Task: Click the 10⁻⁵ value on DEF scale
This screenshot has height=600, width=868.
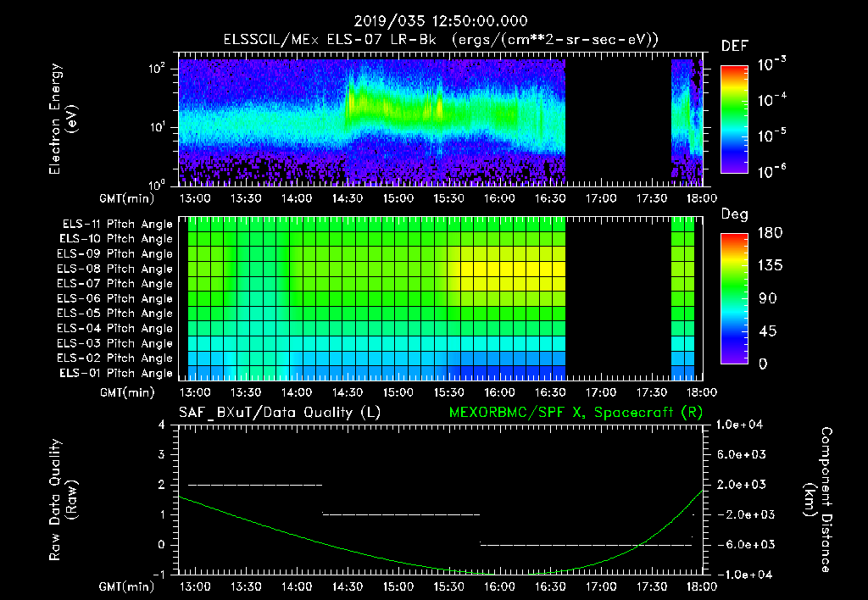Action: click(771, 135)
